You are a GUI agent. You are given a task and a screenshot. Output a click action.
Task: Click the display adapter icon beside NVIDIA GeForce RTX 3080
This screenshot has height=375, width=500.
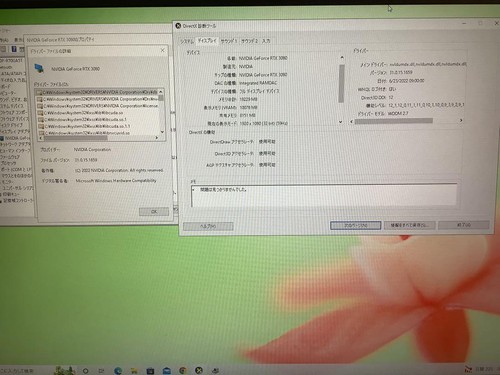[39, 69]
